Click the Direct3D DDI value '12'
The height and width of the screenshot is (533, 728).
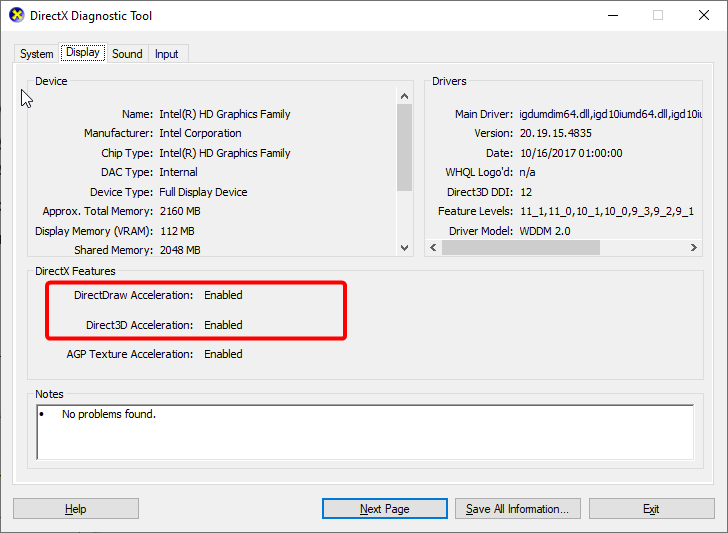pyautogui.click(x=526, y=192)
